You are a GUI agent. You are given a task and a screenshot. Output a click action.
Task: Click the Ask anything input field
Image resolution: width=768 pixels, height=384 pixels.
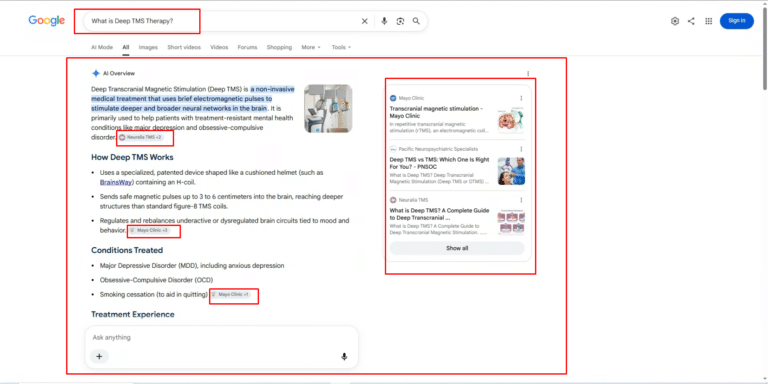[221, 337]
